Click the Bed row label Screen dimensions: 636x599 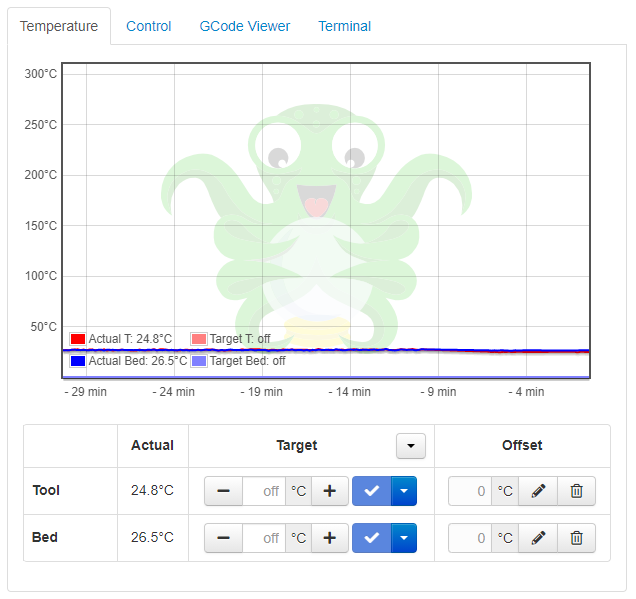[45, 538]
